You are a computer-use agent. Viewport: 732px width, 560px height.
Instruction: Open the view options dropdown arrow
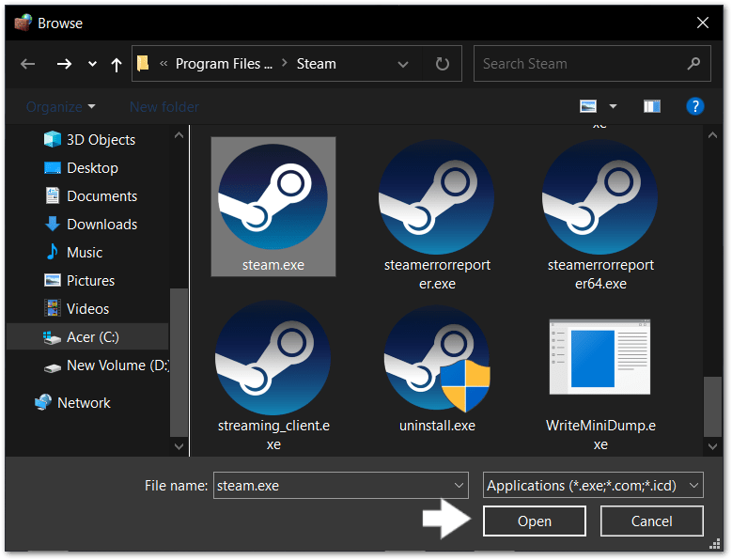pyautogui.click(x=613, y=107)
